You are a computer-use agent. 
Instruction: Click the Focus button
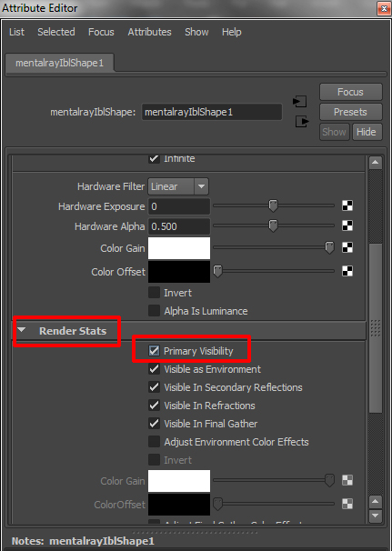pyautogui.click(x=350, y=92)
